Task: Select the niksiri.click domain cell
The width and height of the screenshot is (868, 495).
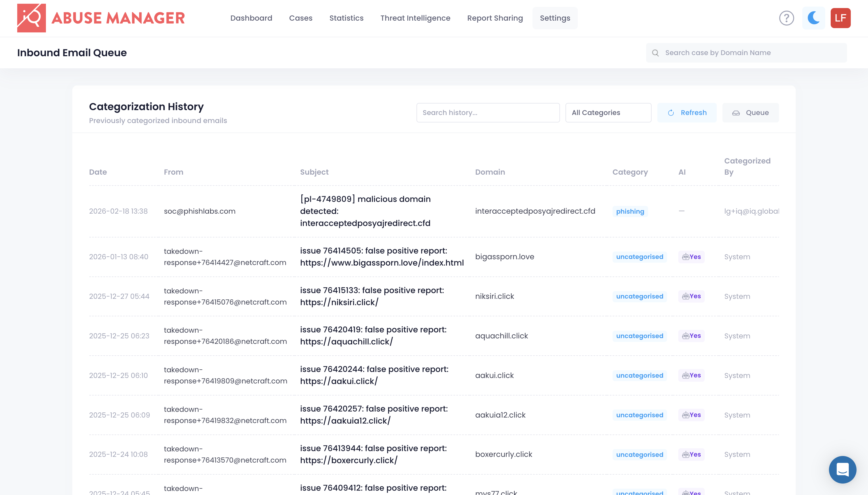Action: (494, 296)
